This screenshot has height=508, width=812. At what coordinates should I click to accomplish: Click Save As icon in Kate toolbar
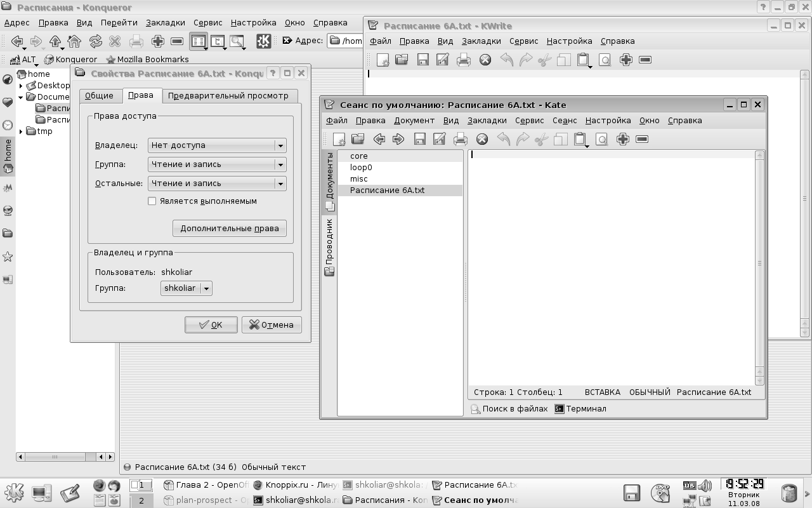point(439,139)
